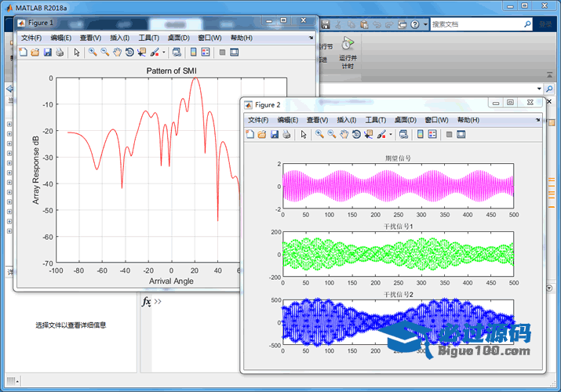Click the green 干扰信号1 subplot

[x=398, y=254]
